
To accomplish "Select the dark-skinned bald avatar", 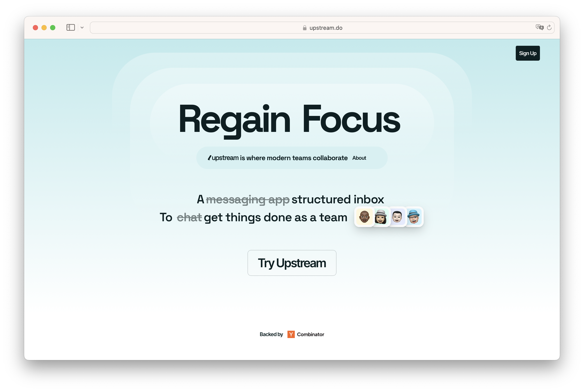I will pyautogui.click(x=364, y=217).
